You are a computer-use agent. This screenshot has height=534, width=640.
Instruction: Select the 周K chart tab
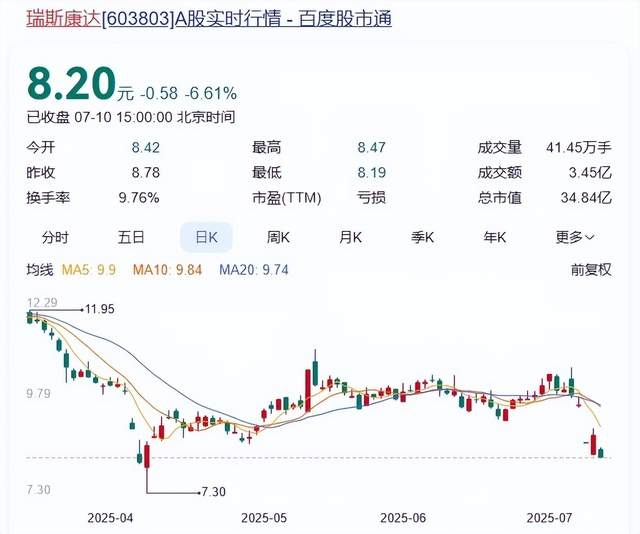click(x=278, y=237)
